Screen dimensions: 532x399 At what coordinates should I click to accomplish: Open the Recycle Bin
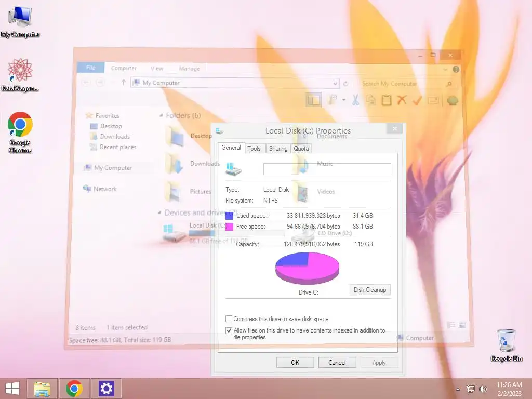(506, 345)
